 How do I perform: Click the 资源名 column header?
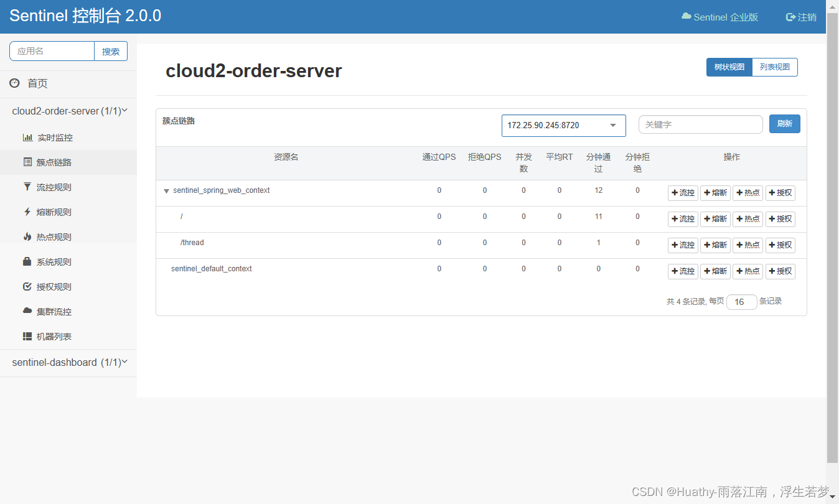tap(286, 157)
